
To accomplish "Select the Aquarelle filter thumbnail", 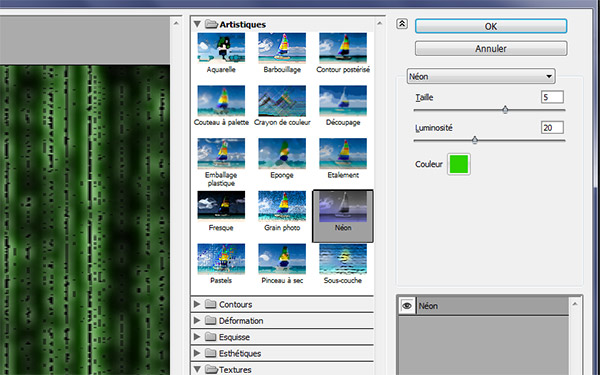I will [221, 48].
